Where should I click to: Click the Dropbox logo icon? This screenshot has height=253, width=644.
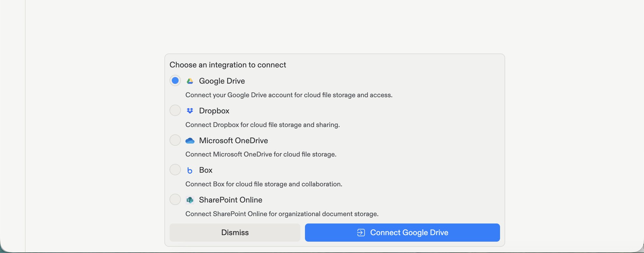[x=190, y=111]
